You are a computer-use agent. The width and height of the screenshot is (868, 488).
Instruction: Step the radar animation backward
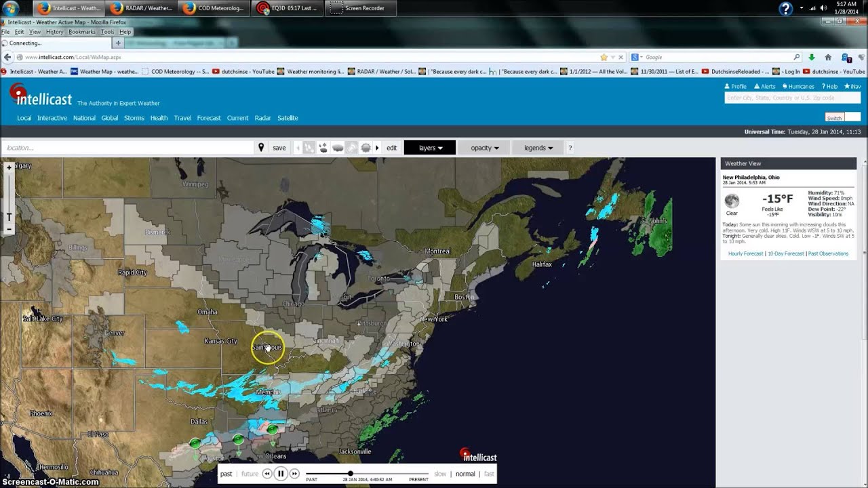[267, 474]
